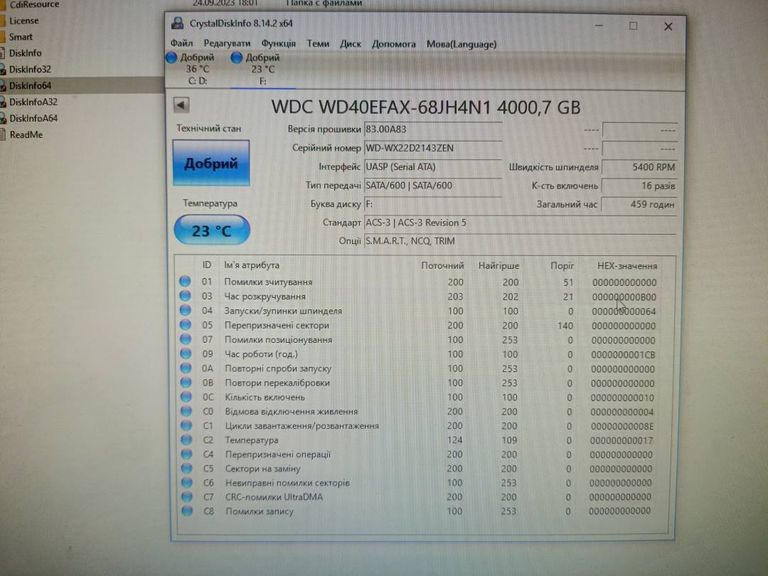Click the blue status orb above F:
This screenshot has height=576, width=768.
[237, 58]
